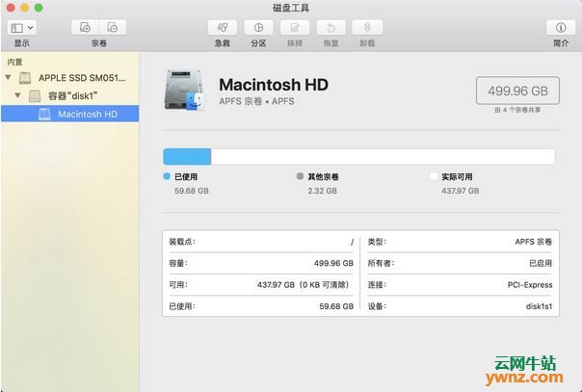Click the 装载点 row in details table
The width and height of the screenshot is (582, 392).
[x=261, y=242]
